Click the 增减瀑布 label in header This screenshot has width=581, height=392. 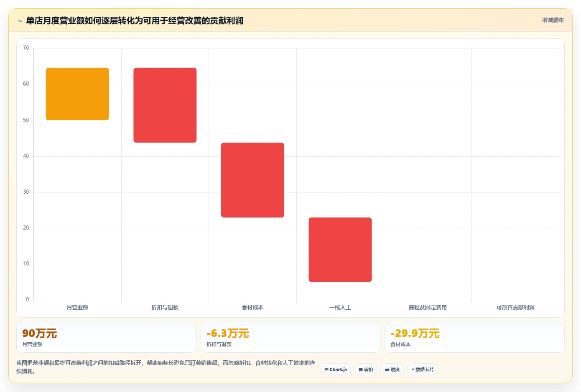[553, 20]
